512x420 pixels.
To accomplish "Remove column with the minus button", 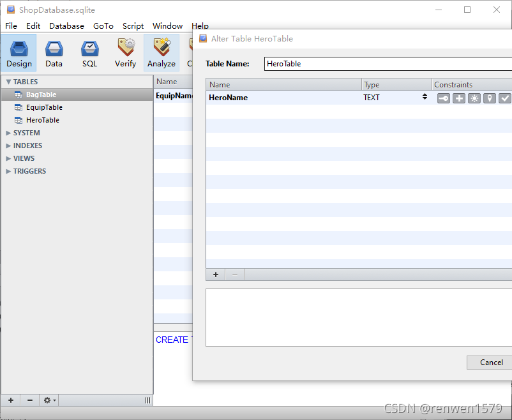I will point(235,274).
